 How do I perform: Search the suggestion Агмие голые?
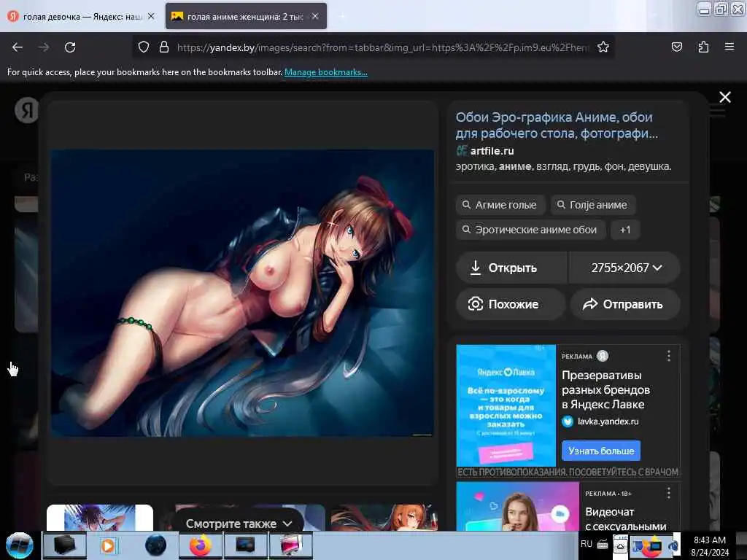[500, 205]
